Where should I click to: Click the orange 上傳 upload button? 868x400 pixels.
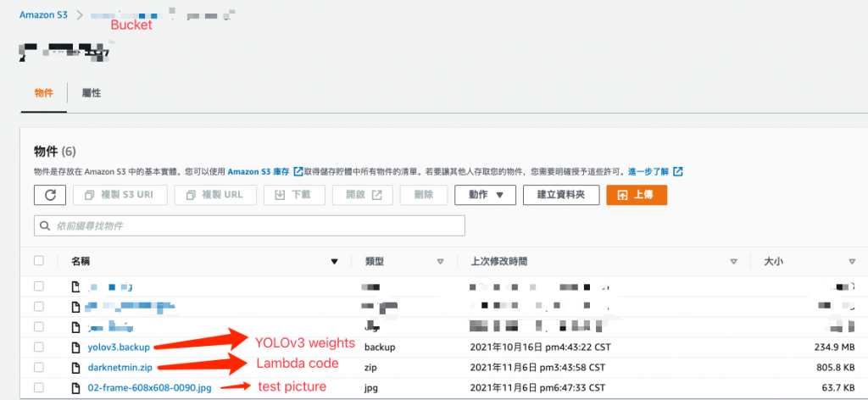coord(637,195)
